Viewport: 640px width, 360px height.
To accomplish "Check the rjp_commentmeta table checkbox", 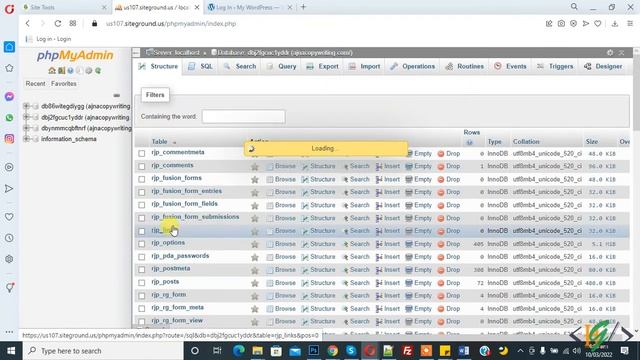I will pyautogui.click(x=142, y=153).
